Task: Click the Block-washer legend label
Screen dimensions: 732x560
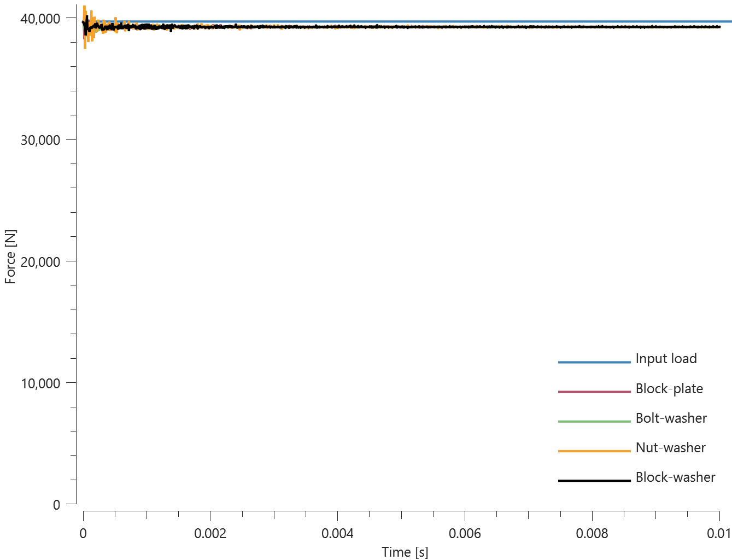Action: click(675, 477)
